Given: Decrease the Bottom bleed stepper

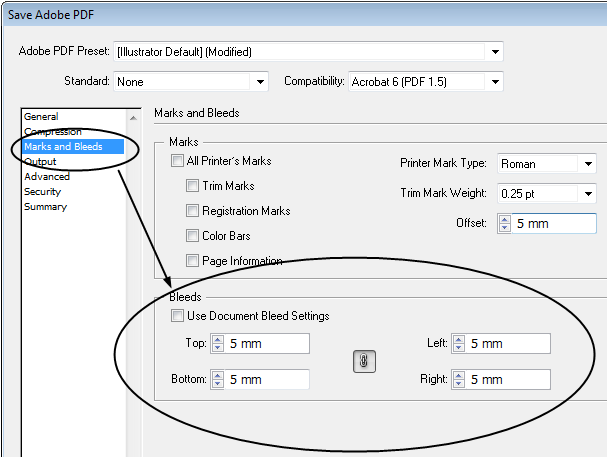Looking at the screenshot, I should click(218, 383).
